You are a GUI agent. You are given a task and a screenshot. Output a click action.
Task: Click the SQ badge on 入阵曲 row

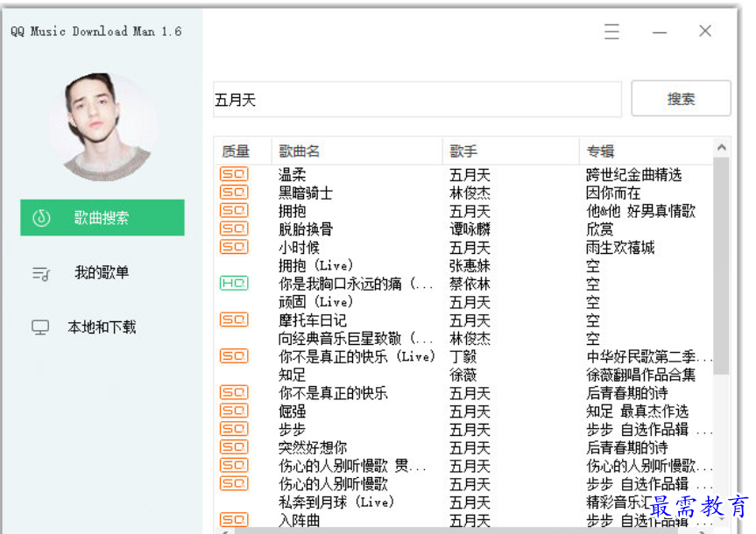click(234, 519)
